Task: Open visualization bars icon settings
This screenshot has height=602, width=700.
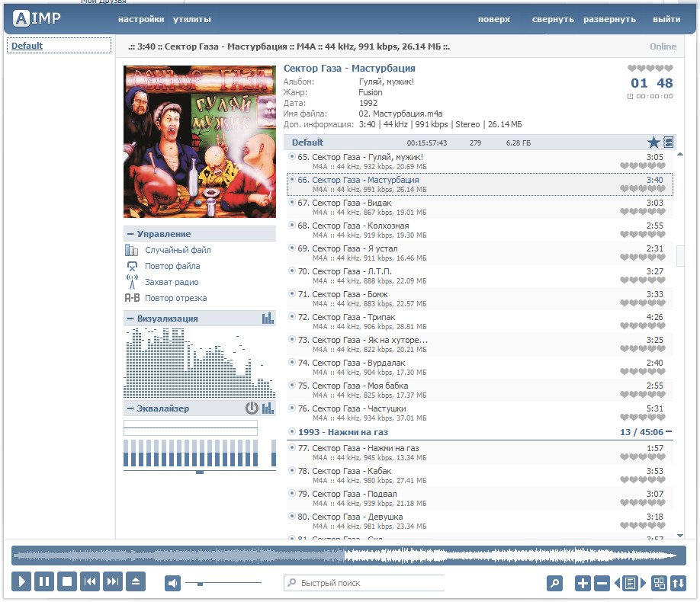Action: (268, 319)
